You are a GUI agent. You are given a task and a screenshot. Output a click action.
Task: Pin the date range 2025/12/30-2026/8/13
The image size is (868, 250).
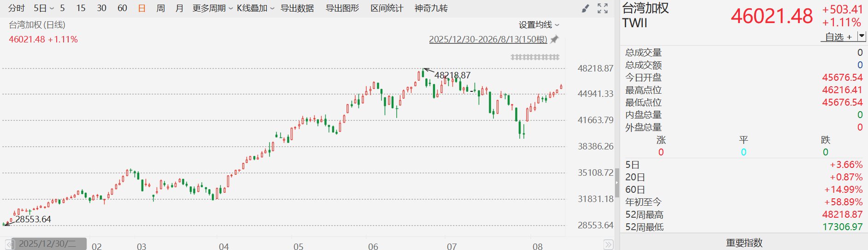[x=555, y=39]
